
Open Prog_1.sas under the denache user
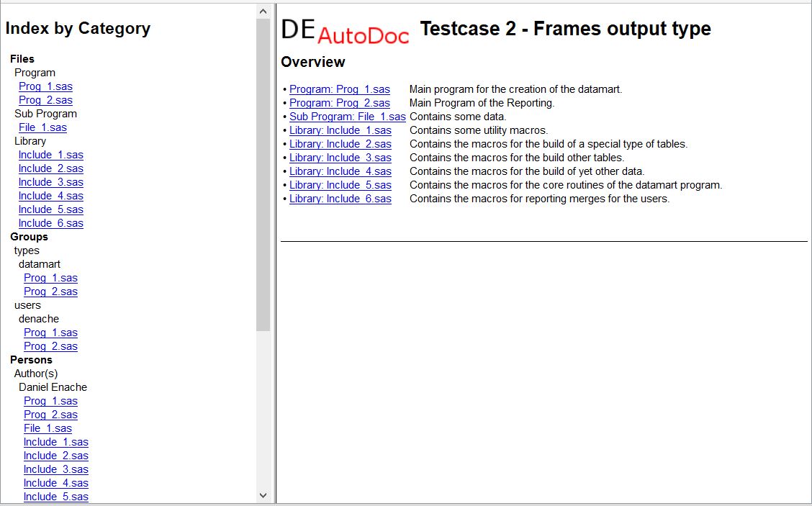tap(50, 333)
